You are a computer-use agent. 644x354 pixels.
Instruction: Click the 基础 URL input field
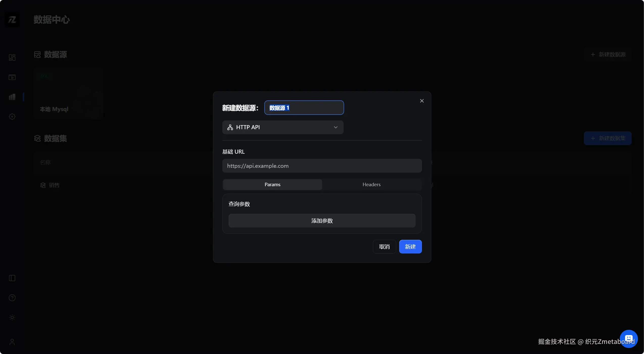click(x=322, y=166)
